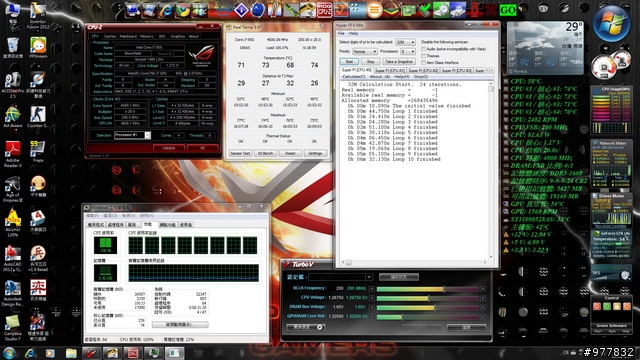Screen dimensions: 640x360
Task: Click the green GO icon in the top dock
Action: (x=507, y=10)
